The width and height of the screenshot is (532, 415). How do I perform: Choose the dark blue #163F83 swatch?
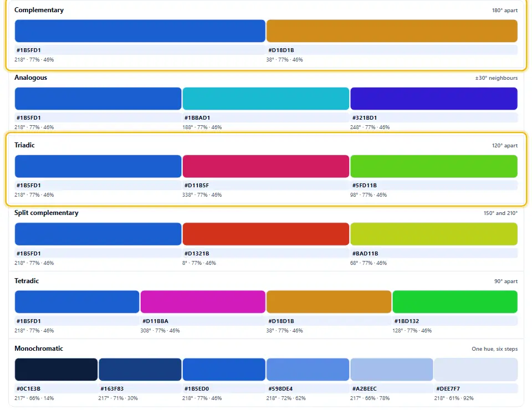(x=140, y=369)
